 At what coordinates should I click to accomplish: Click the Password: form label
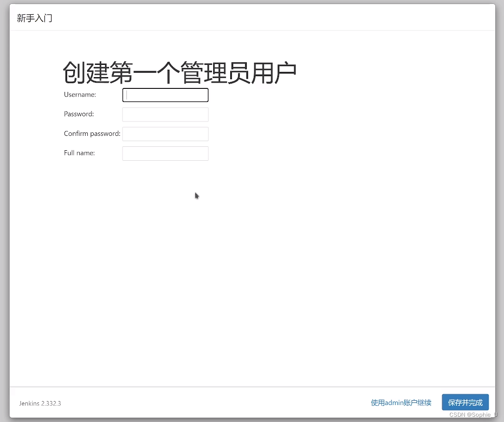coord(78,114)
